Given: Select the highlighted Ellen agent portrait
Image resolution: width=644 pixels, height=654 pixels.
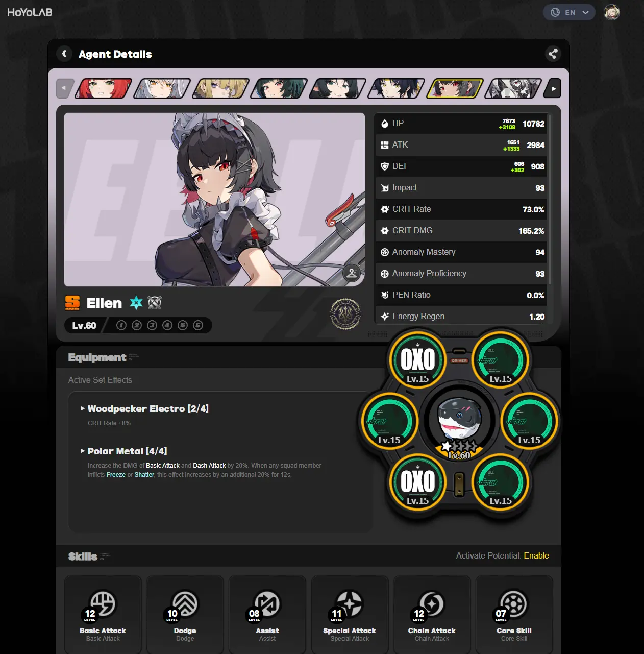Looking at the screenshot, I should tap(455, 88).
